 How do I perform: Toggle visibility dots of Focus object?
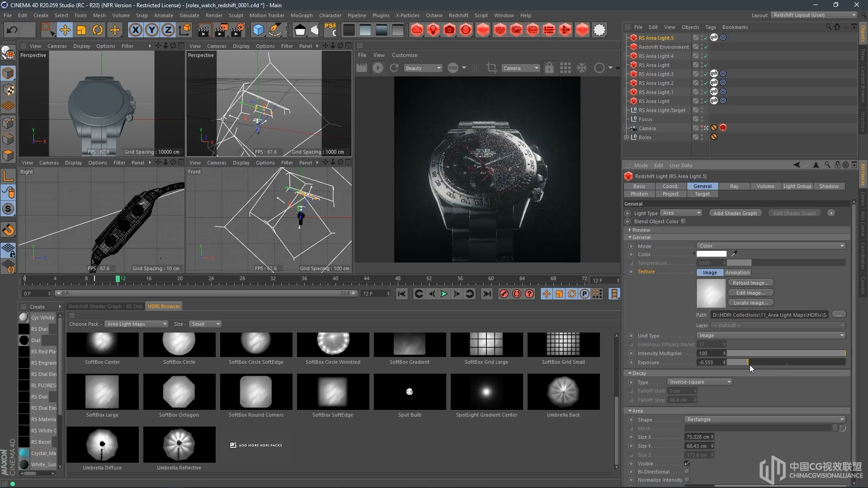[702, 119]
